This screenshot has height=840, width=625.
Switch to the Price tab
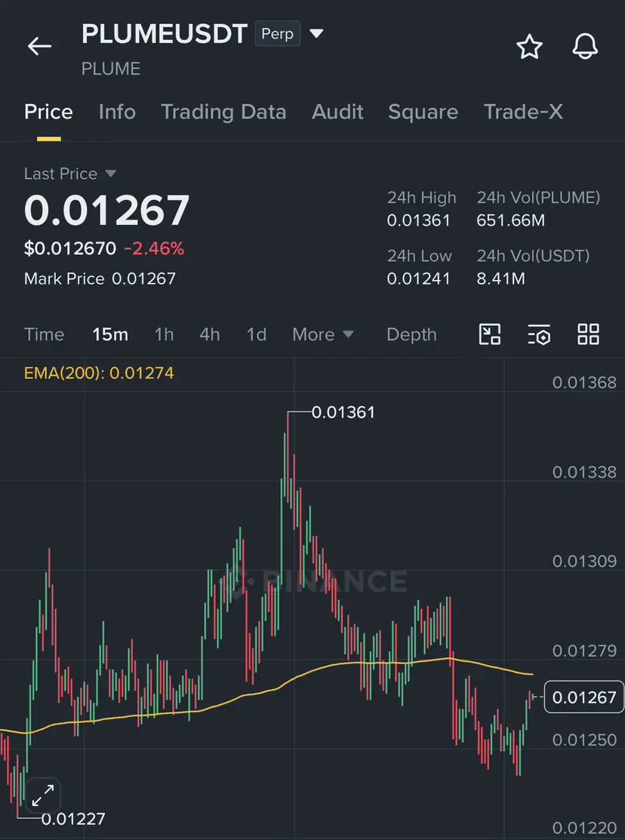click(48, 112)
